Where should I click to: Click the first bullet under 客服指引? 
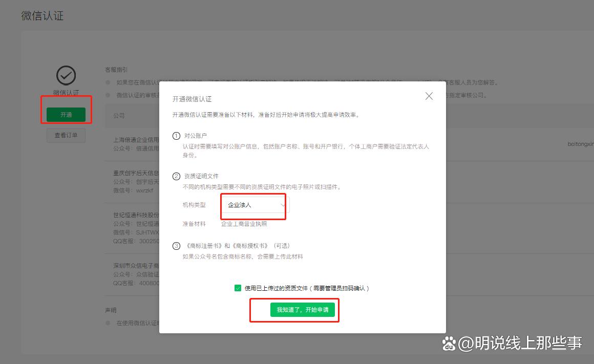coord(108,82)
